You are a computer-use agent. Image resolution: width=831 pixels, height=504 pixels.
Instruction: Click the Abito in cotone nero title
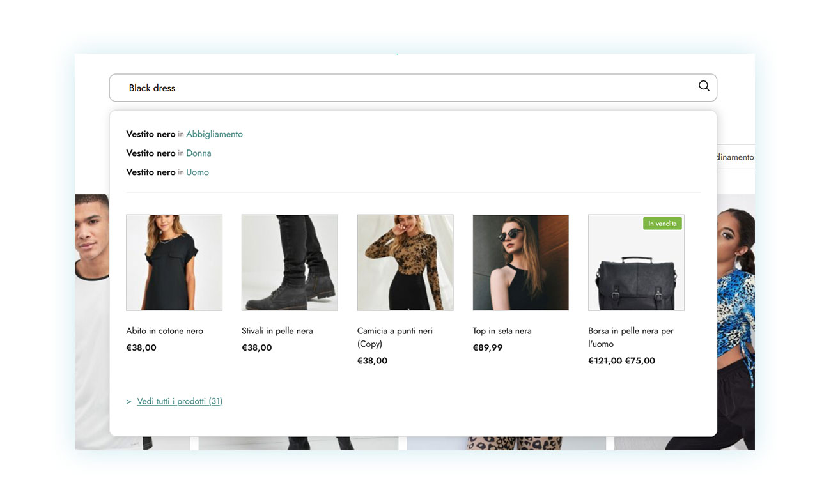165,331
